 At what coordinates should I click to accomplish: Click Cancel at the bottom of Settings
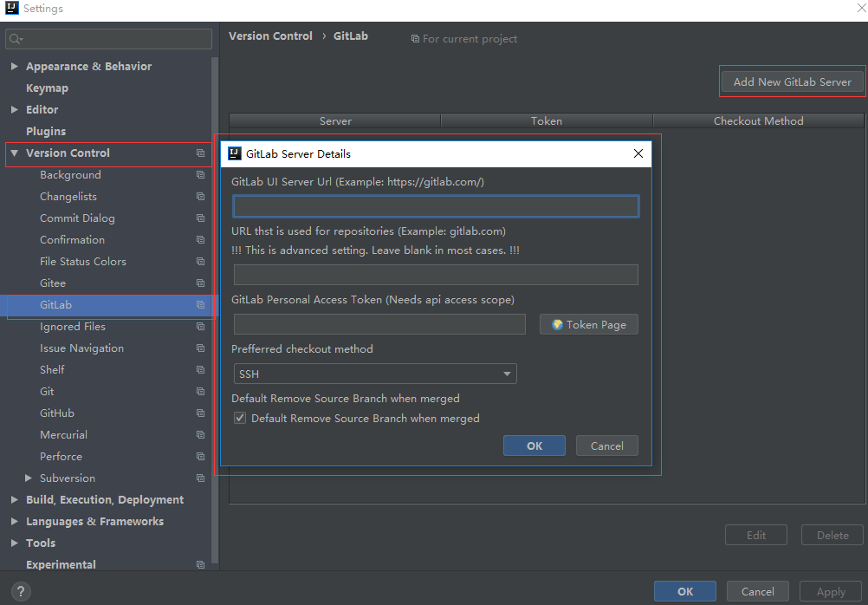tap(757, 592)
